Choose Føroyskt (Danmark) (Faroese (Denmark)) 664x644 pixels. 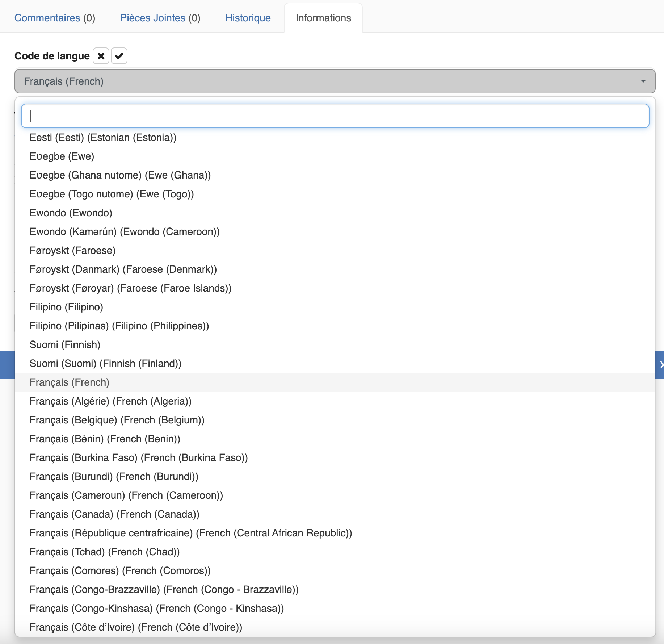335,269
